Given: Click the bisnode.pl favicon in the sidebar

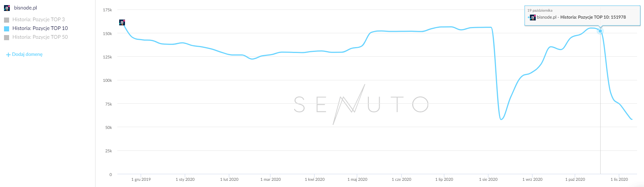Looking at the screenshot, I should point(7,8).
